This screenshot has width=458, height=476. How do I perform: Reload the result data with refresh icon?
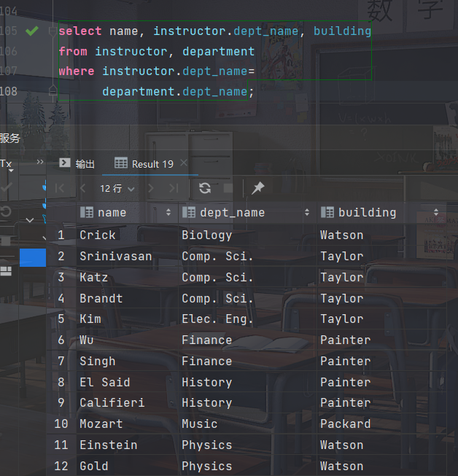coord(205,188)
